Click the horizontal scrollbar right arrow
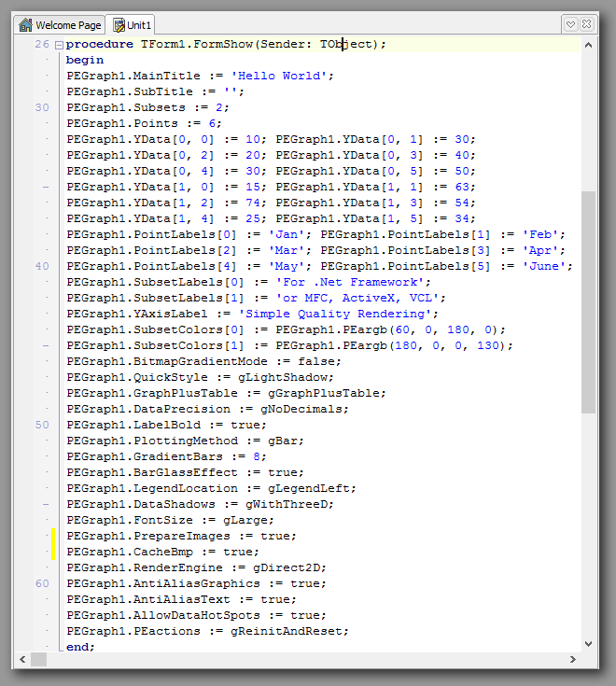Viewport: 616px width, 686px height. pos(573,659)
